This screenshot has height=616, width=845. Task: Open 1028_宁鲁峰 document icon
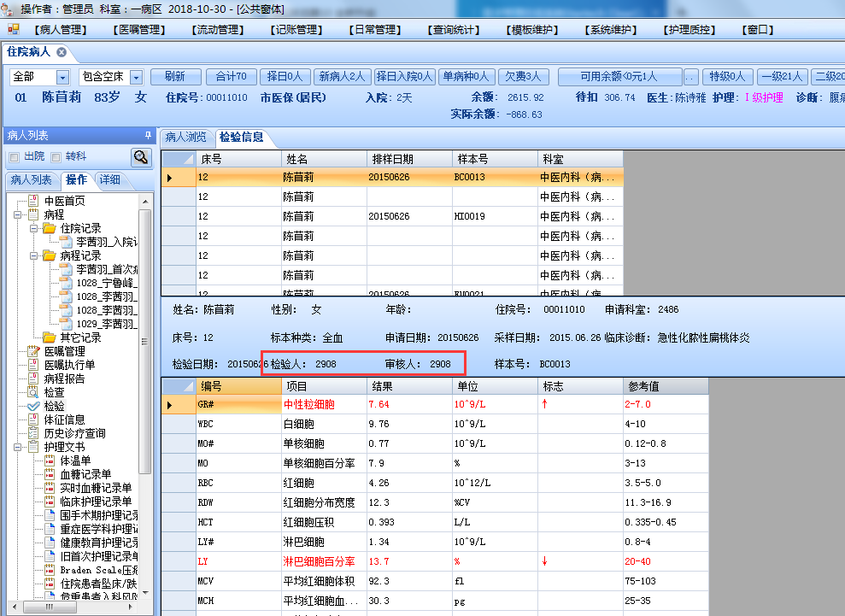point(66,283)
